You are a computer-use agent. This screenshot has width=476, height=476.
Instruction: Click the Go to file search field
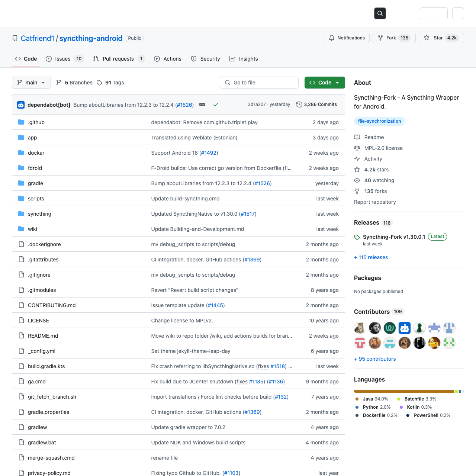pos(259,83)
